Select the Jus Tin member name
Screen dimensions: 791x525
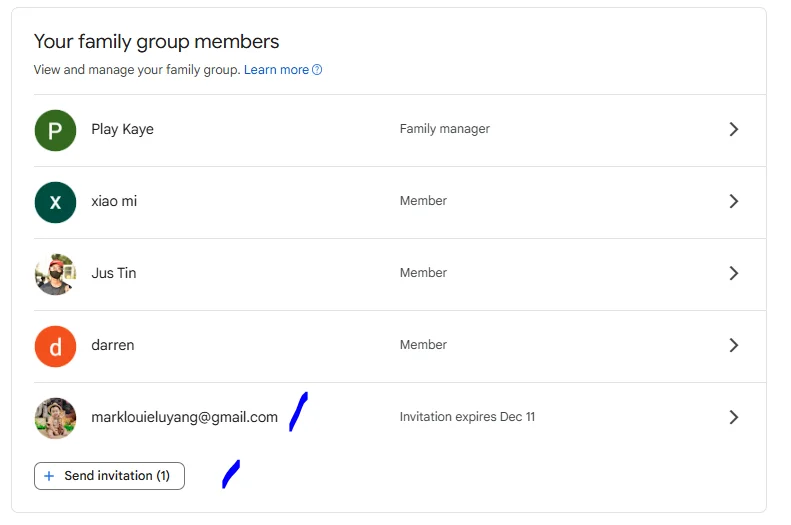114,273
